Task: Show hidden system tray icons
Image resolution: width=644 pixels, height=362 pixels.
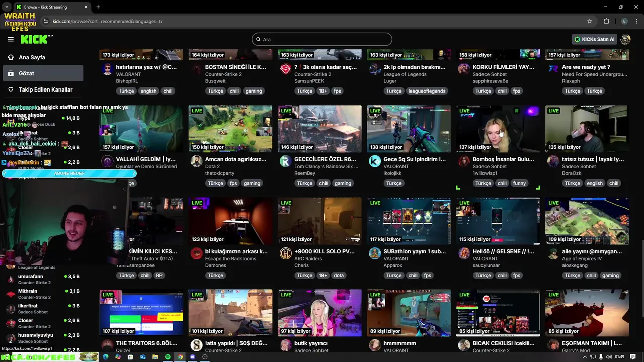Action: pos(586,357)
